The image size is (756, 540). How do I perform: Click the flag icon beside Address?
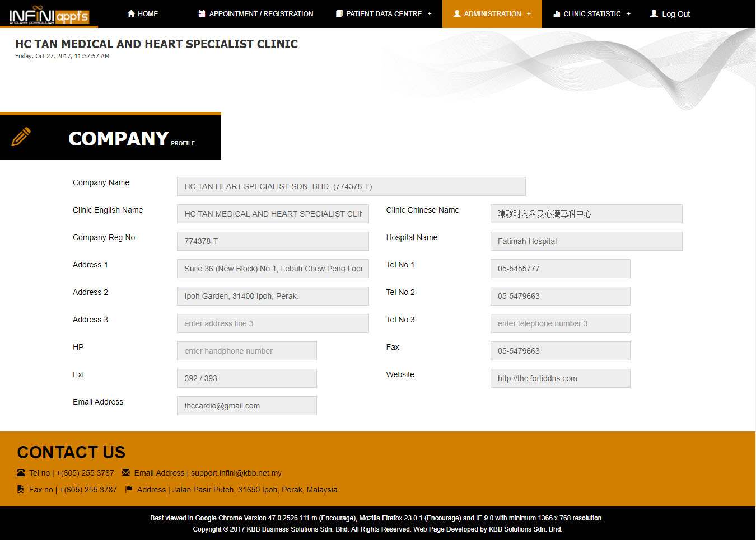(129, 490)
